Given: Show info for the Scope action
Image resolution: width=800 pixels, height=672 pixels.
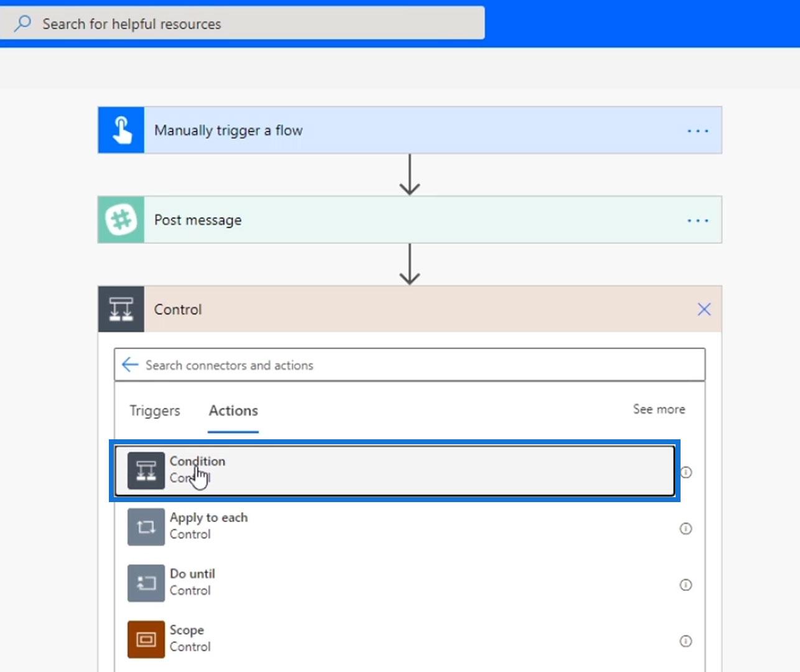Looking at the screenshot, I should pos(686,641).
